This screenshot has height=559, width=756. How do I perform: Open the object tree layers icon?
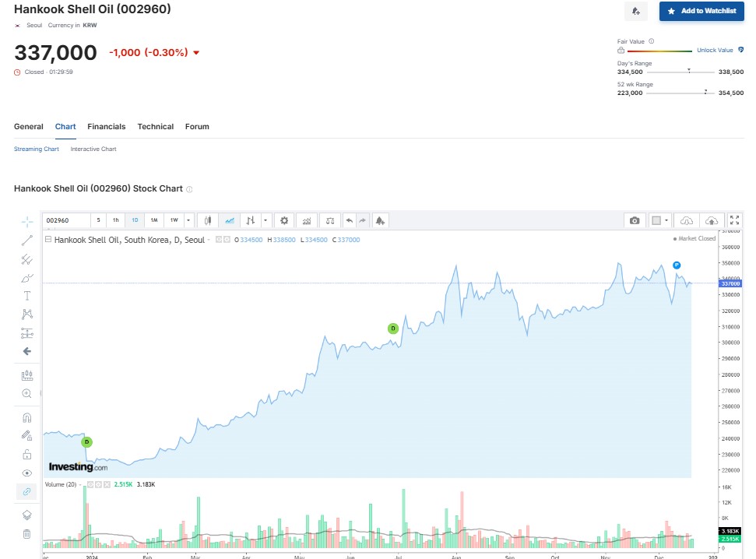27,515
